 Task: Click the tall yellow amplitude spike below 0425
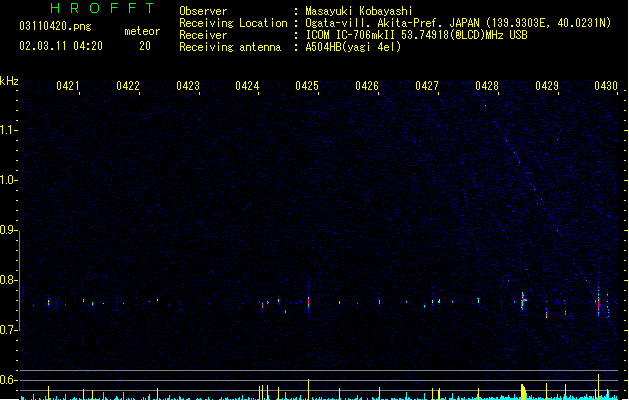tap(308, 389)
